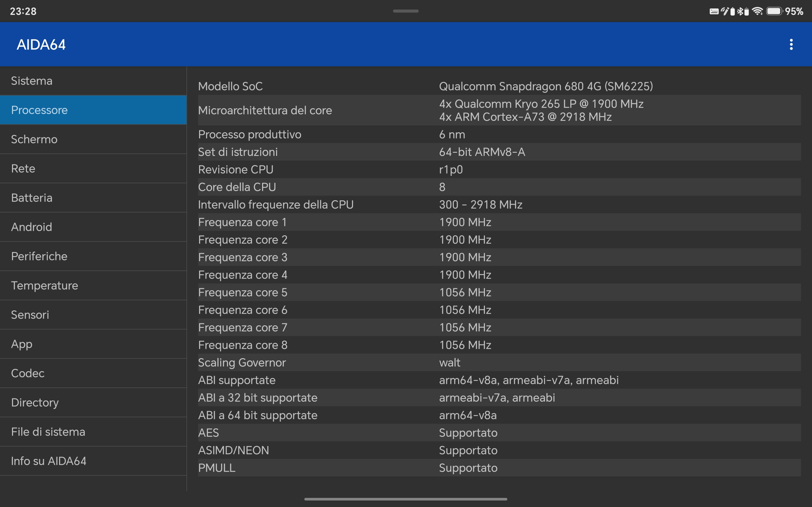Select the Set di istruzioni row
812x507 pixels.
pos(499,152)
